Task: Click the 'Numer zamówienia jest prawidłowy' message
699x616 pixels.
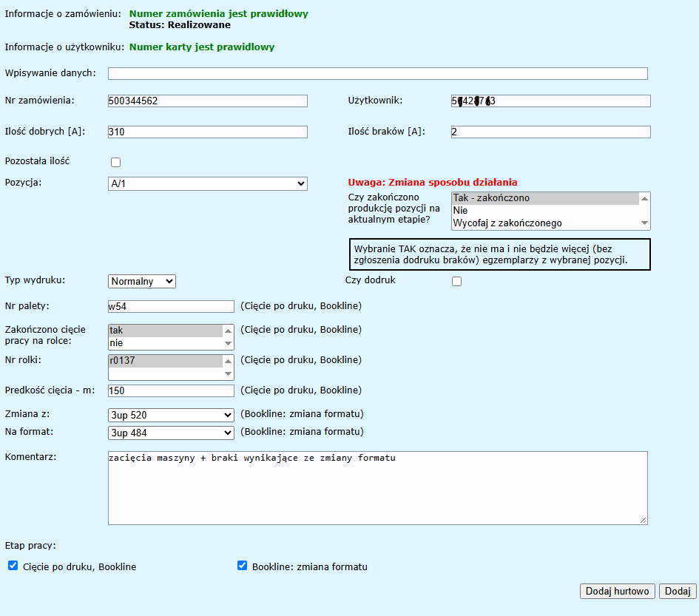Action: 218,14
